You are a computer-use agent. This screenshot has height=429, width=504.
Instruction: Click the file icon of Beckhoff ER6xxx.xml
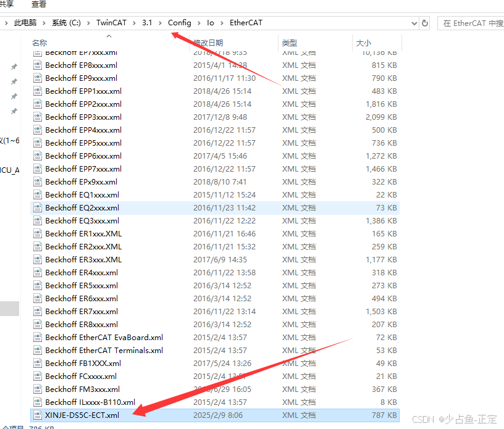pos(38,299)
